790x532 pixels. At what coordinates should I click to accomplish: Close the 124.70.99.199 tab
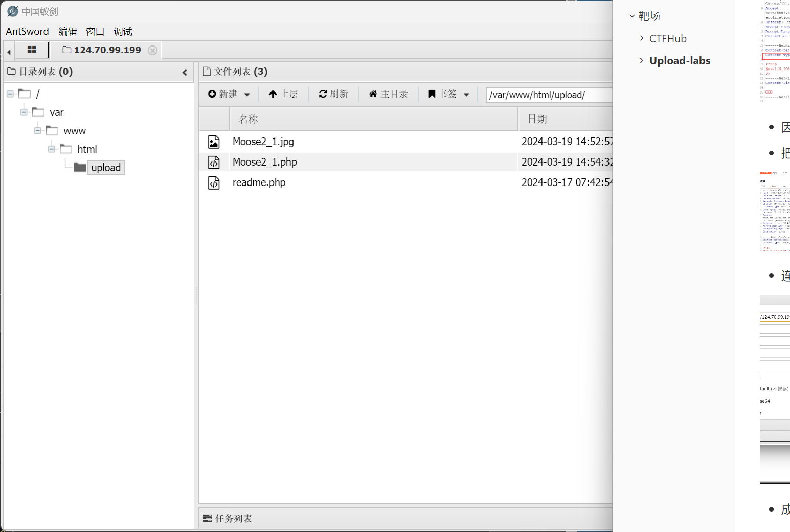point(152,50)
